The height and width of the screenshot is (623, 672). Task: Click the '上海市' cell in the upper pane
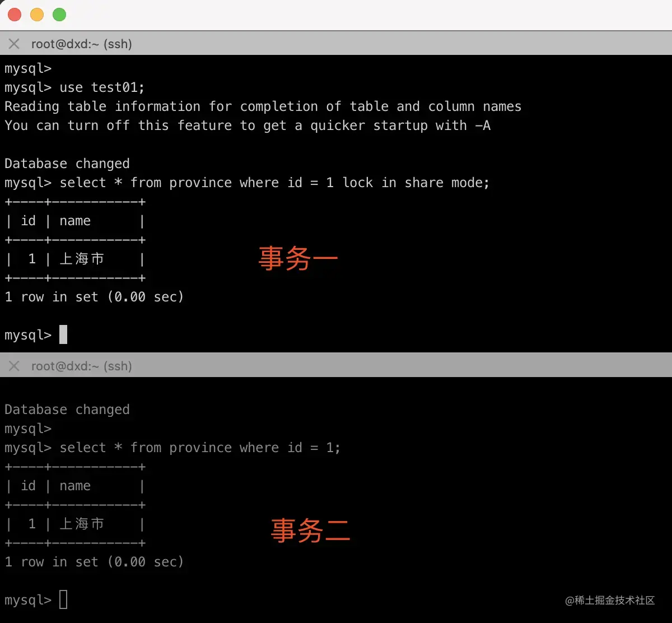click(x=82, y=259)
